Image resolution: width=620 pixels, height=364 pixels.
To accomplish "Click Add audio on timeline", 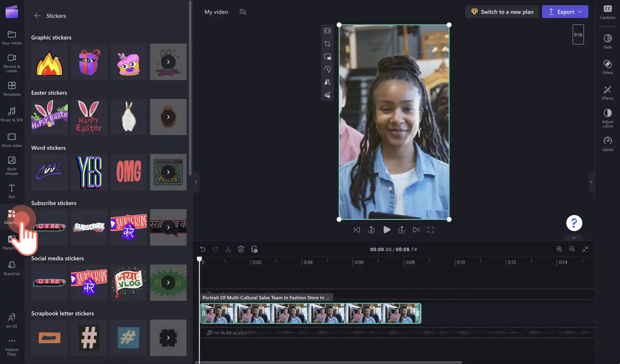I will coord(231,333).
